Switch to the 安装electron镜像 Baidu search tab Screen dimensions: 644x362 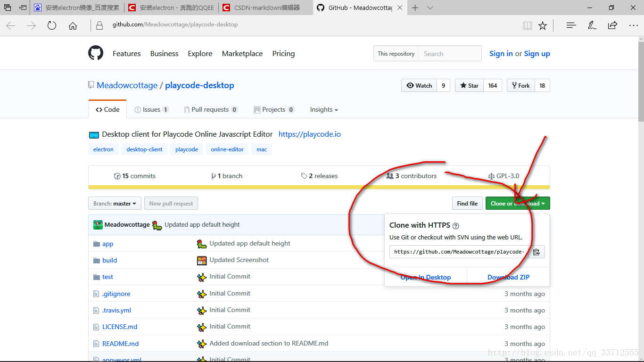(x=78, y=8)
